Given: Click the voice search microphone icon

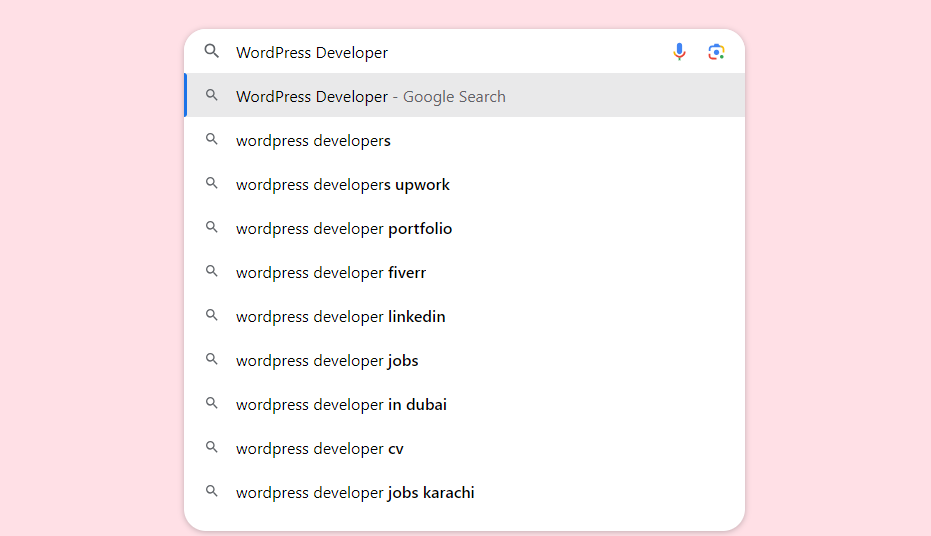Looking at the screenshot, I should tap(679, 52).
